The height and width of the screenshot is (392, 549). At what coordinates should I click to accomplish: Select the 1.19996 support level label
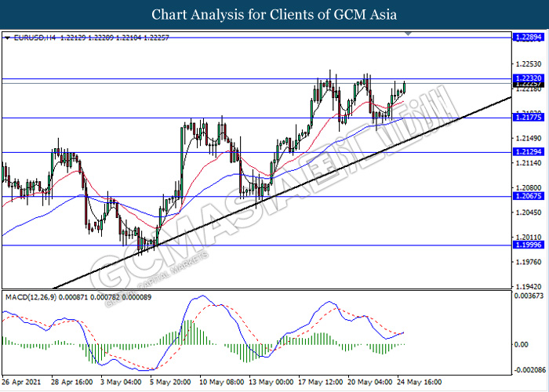pos(529,245)
